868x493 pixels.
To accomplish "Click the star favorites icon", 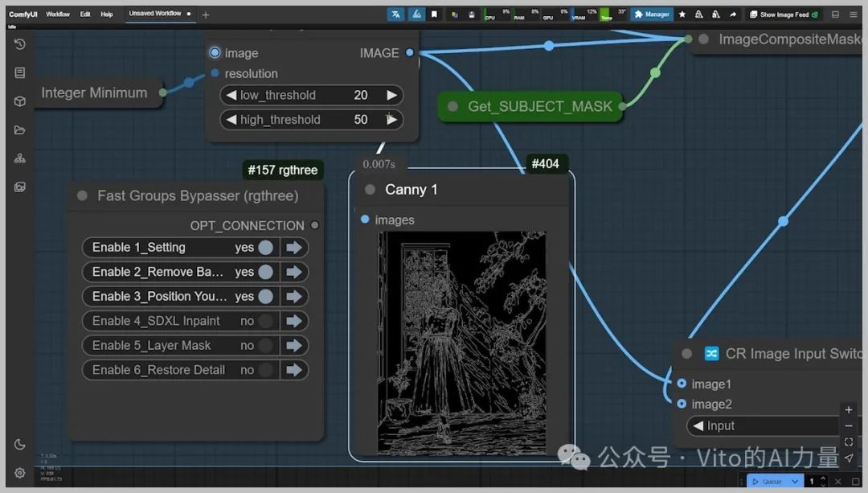I will pyautogui.click(x=682, y=14).
